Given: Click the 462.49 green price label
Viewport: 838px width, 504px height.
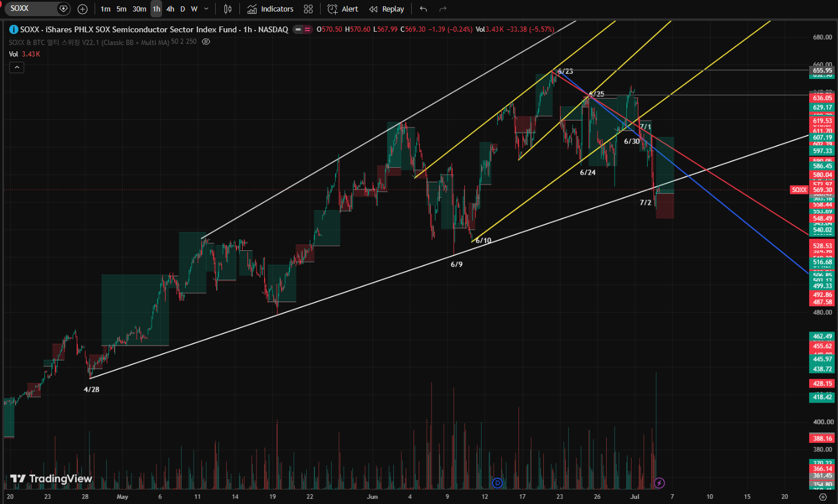Looking at the screenshot, I should click(x=822, y=336).
